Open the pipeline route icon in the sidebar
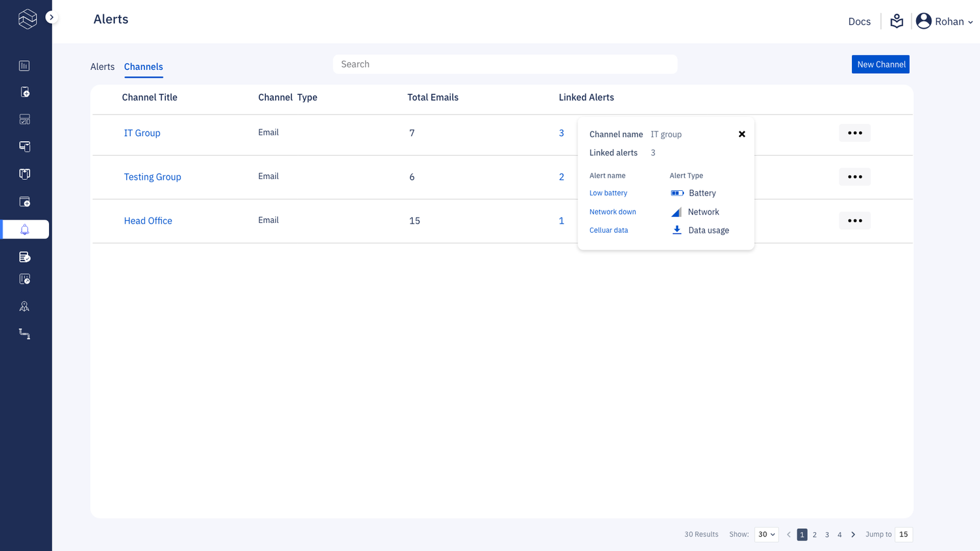This screenshot has width=980, height=551. pos(24,334)
